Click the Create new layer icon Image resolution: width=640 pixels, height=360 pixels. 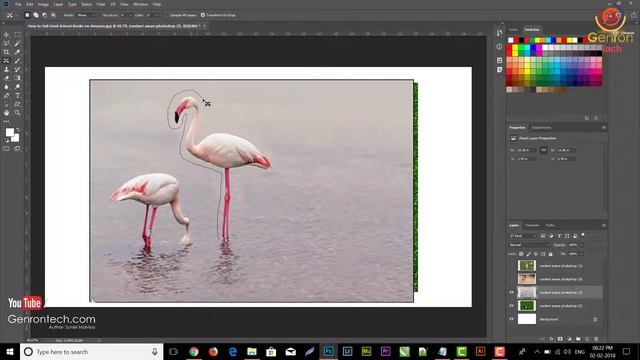(x=587, y=339)
